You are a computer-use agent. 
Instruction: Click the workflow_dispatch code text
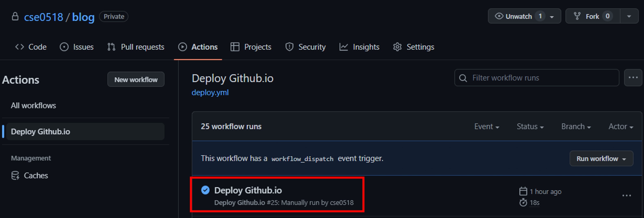click(x=302, y=159)
